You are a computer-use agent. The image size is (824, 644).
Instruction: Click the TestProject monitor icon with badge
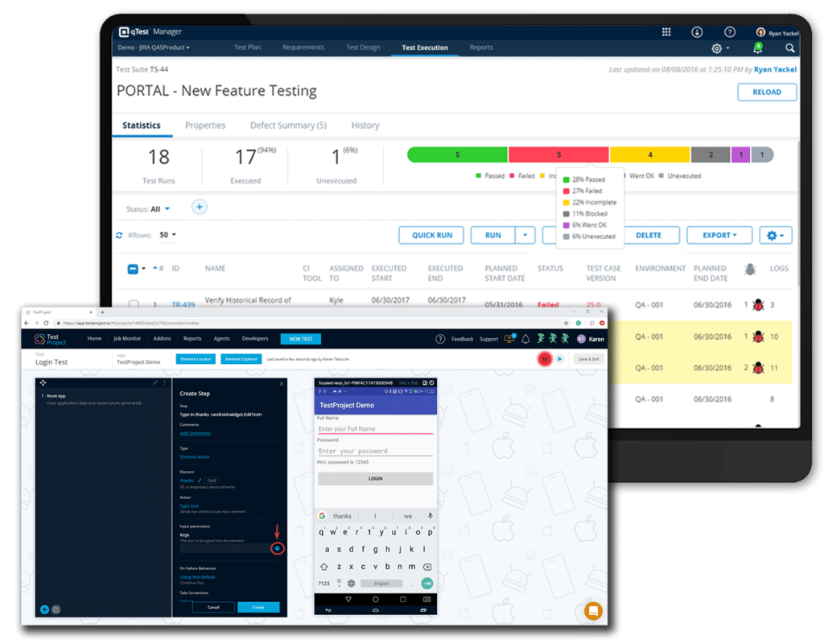point(509,339)
